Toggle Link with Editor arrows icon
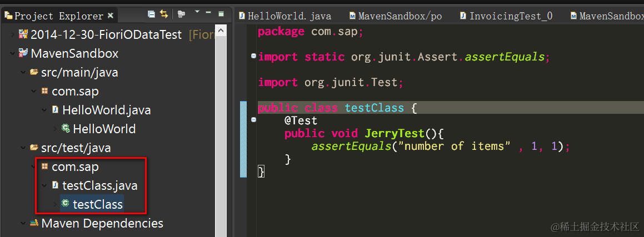Viewport: 644px width, 237px height. [164, 14]
